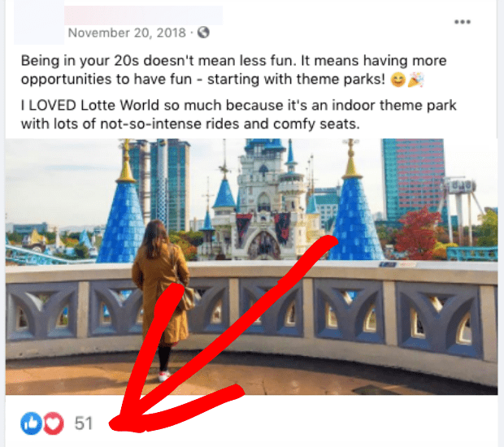Viewport: 504px width, 447px height.
Task: Open the list of 51 reactions
Action: (84, 423)
